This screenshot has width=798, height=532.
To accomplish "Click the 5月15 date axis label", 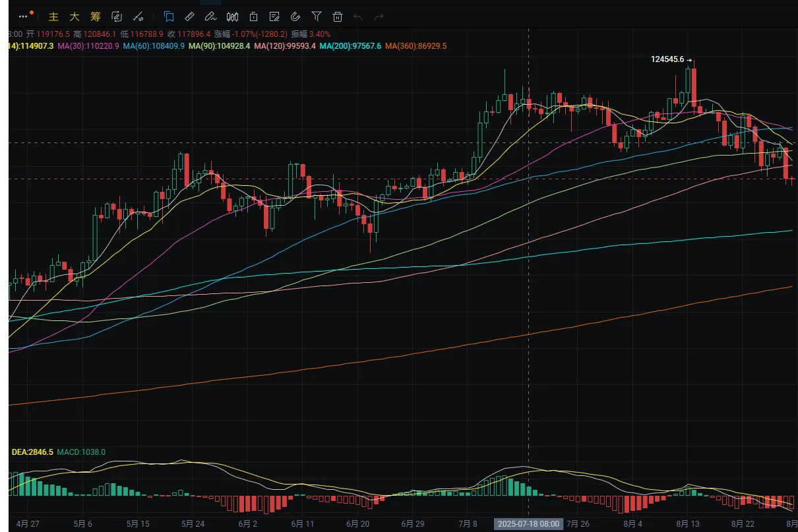I will (137, 524).
